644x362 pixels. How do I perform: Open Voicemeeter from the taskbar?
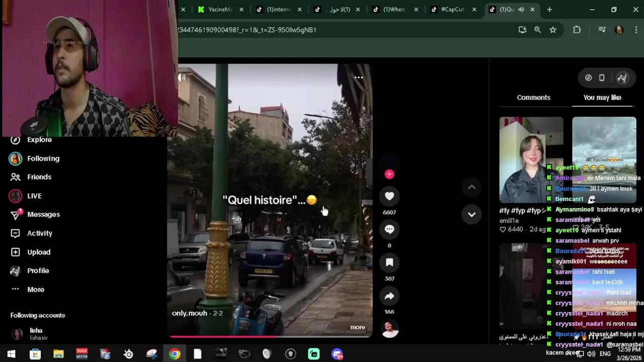pyautogui.click(x=82, y=354)
